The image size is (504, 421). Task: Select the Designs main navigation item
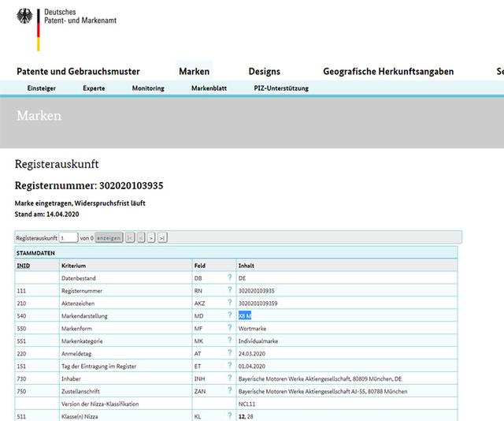[264, 72]
